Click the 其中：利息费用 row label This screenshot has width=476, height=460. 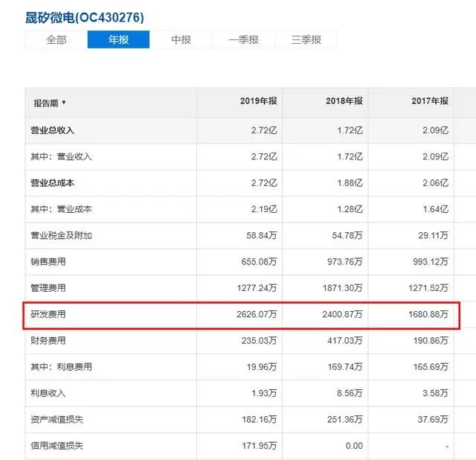point(61,367)
